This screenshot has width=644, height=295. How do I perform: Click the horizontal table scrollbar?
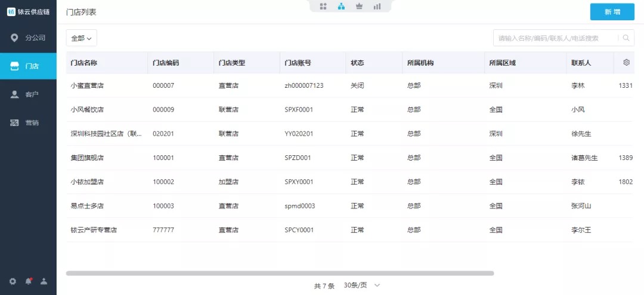click(x=280, y=274)
